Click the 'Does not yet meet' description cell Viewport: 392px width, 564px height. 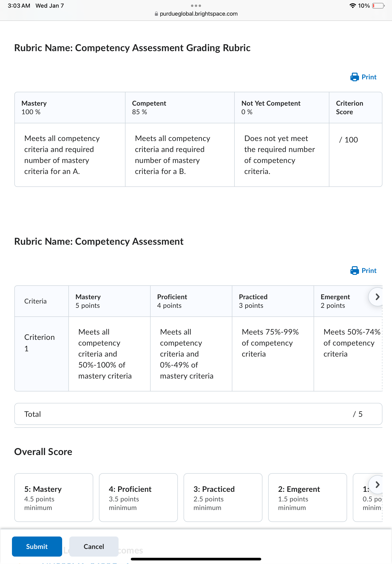[x=282, y=155]
